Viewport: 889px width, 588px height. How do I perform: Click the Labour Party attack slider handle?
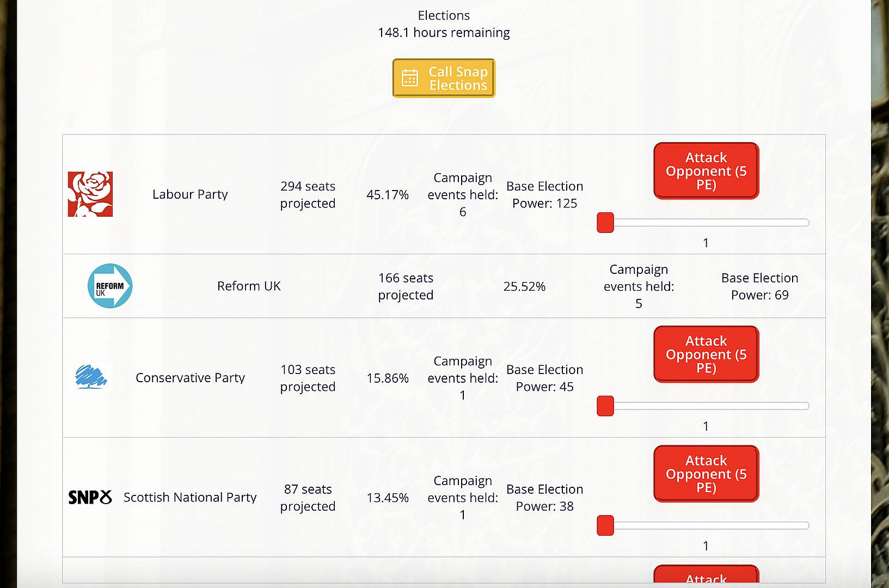[605, 223]
